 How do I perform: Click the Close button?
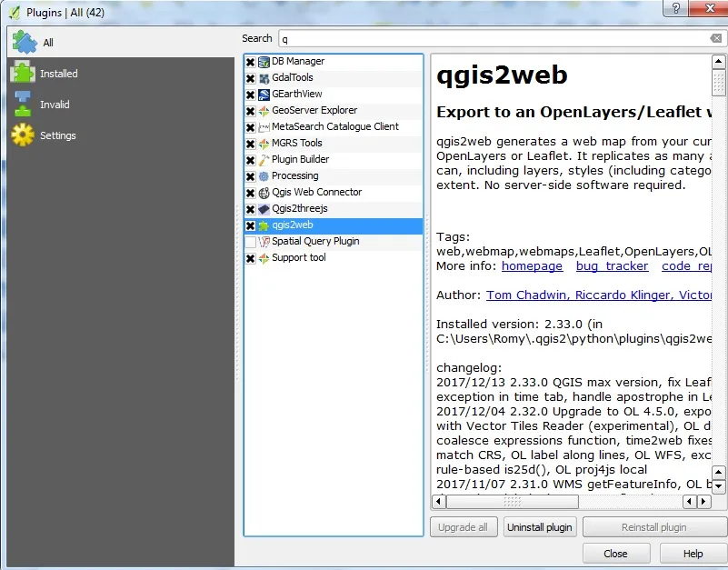(x=615, y=554)
